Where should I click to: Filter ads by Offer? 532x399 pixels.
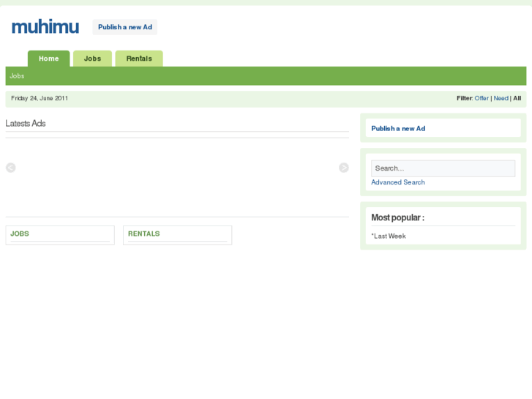click(482, 98)
